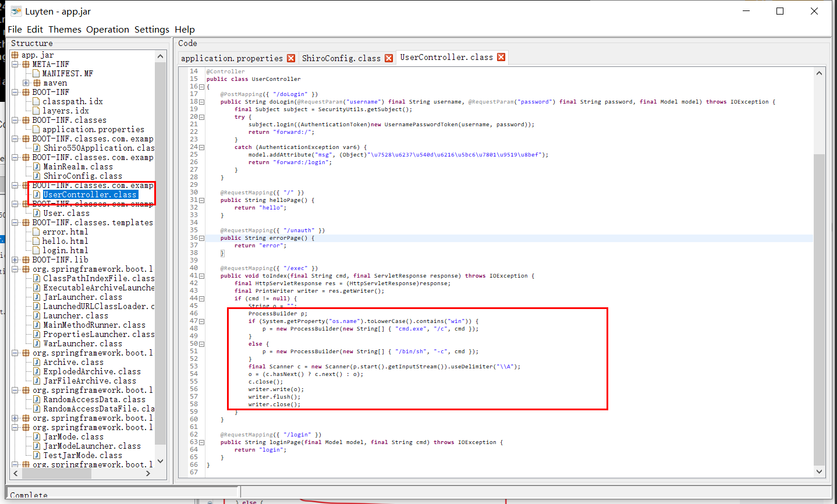
Task: Close the UserController.class tab
Action: [x=501, y=57]
